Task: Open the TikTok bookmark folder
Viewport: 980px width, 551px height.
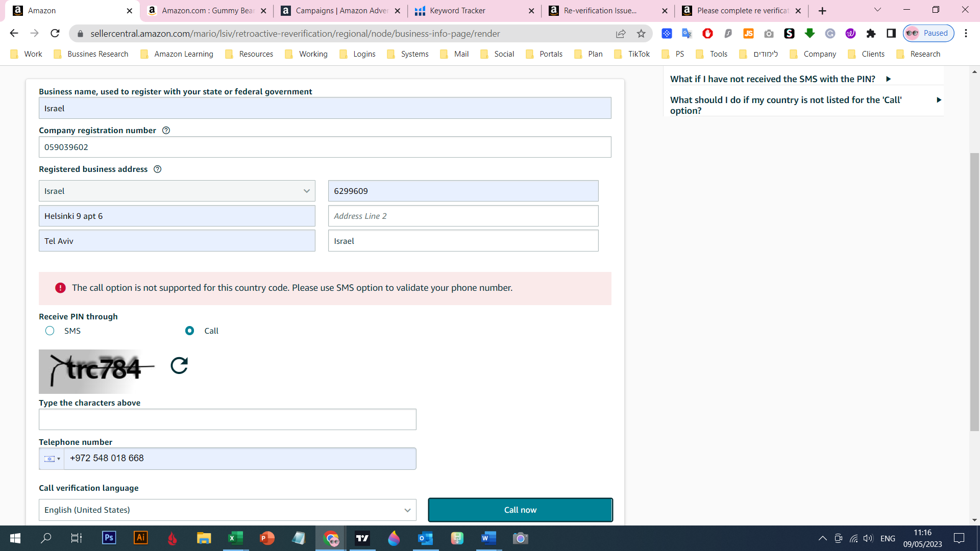Action: [x=632, y=54]
